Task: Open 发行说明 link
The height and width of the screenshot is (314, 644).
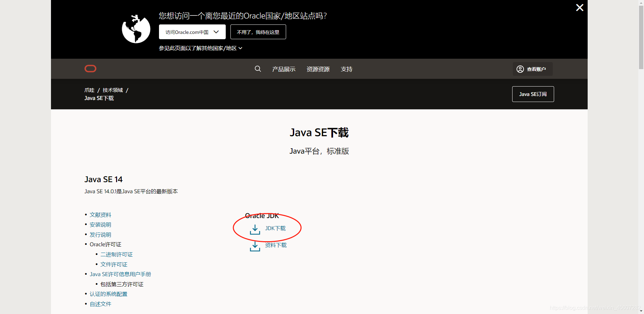Action: click(100, 235)
